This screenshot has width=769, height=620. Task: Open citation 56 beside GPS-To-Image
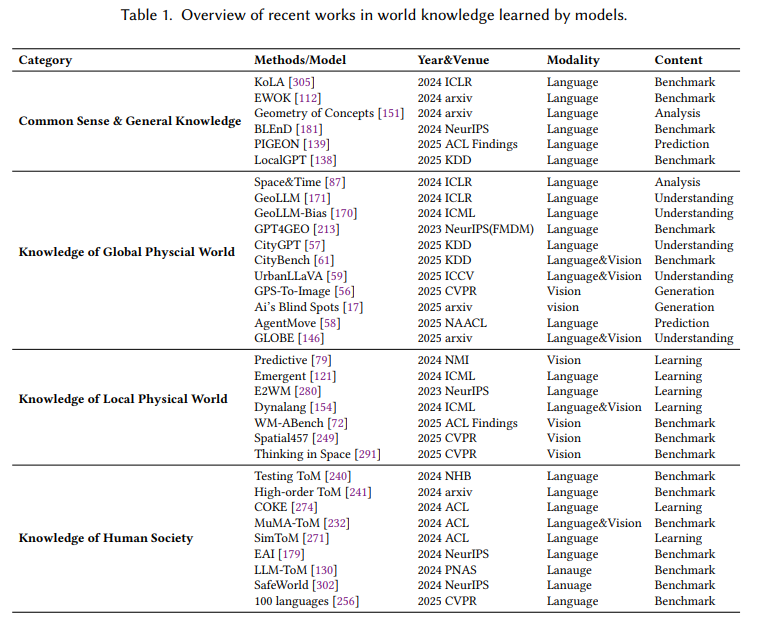pyautogui.click(x=344, y=291)
